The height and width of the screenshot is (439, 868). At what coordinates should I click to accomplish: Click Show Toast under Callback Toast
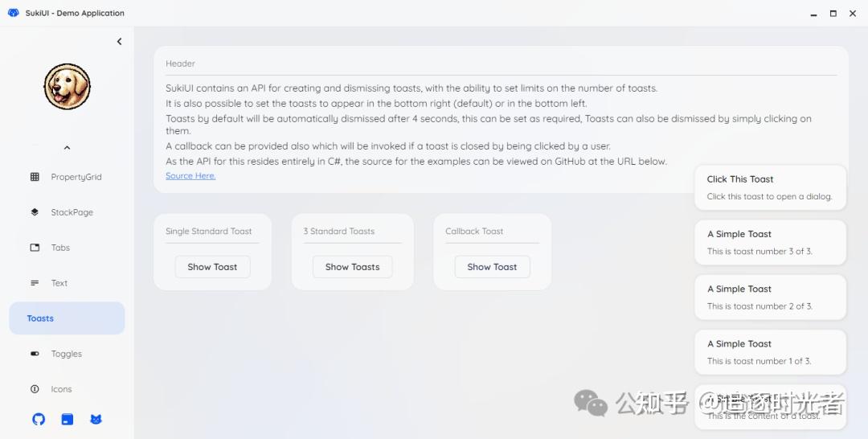pyautogui.click(x=492, y=267)
